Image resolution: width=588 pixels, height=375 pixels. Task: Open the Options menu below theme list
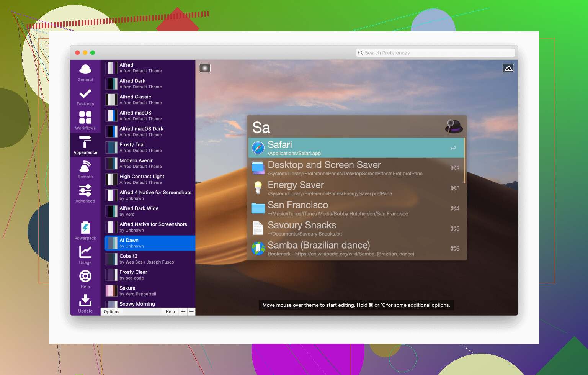[x=111, y=312]
